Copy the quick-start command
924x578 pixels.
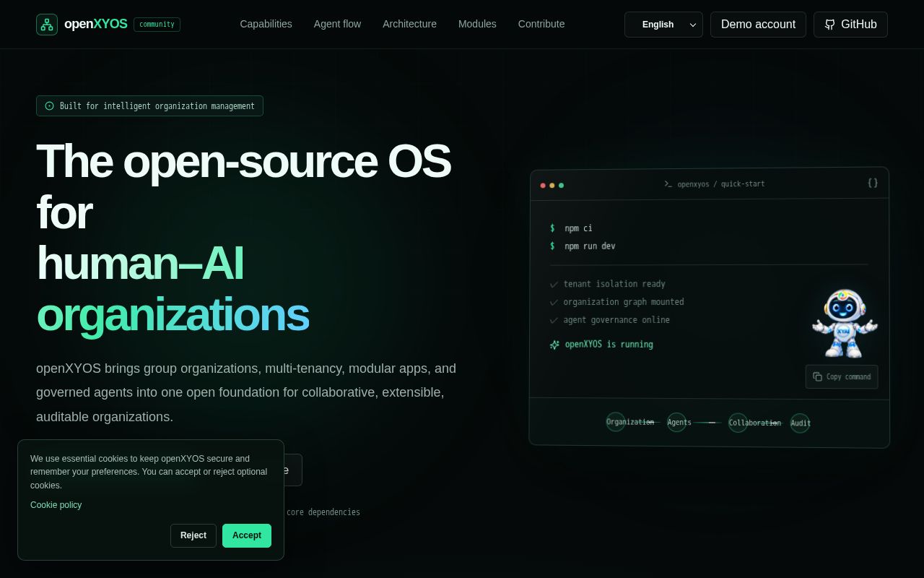[x=842, y=376]
